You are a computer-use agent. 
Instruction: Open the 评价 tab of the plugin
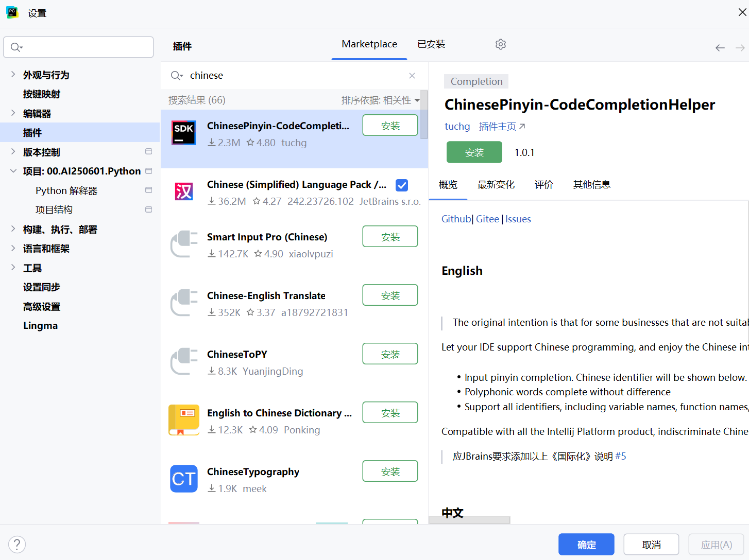coord(543,184)
